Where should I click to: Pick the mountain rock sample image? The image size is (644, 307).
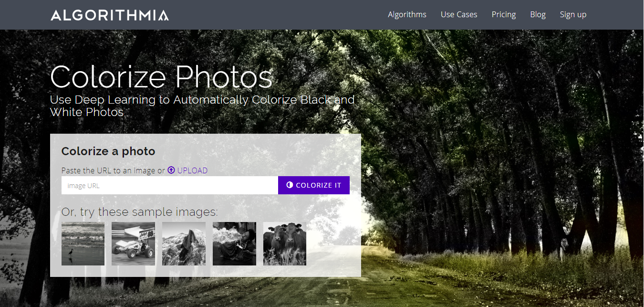pyautogui.click(x=184, y=243)
